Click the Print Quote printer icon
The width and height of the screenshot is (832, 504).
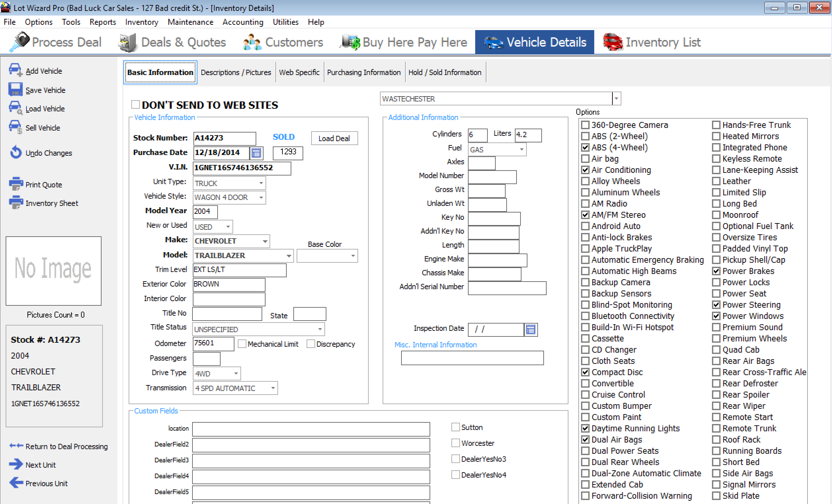16,184
